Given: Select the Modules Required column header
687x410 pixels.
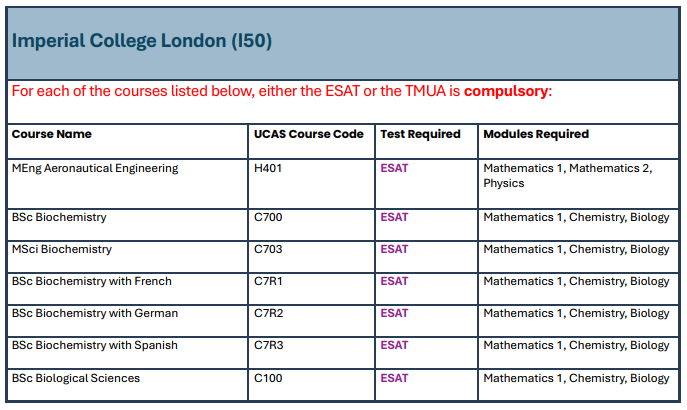Looking at the screenshot, I should pos(536,134).
